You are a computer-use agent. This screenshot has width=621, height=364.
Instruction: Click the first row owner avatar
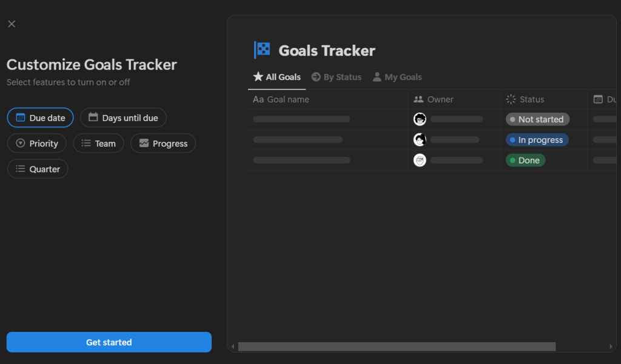[x=420, y=119]
